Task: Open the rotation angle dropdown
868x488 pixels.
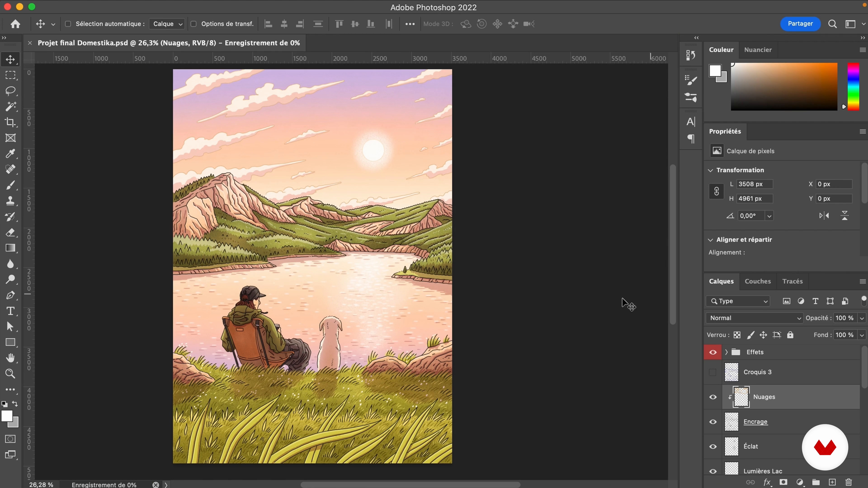Action: (769, 216)
